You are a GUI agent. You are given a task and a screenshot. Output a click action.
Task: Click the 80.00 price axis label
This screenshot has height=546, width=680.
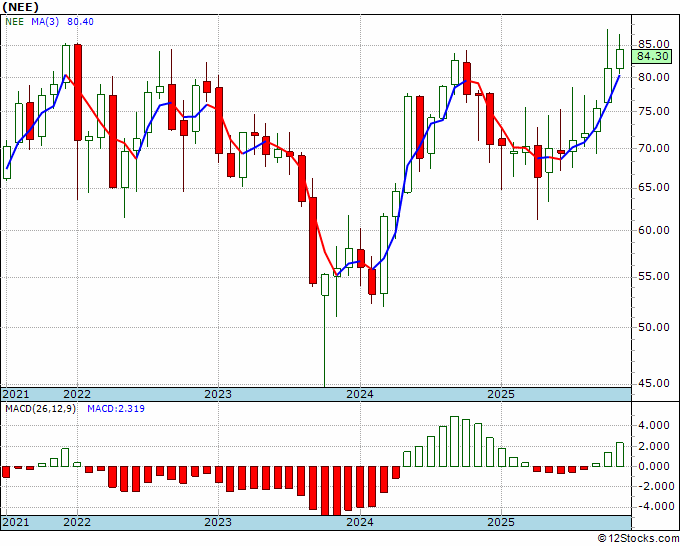pos(654,78)
